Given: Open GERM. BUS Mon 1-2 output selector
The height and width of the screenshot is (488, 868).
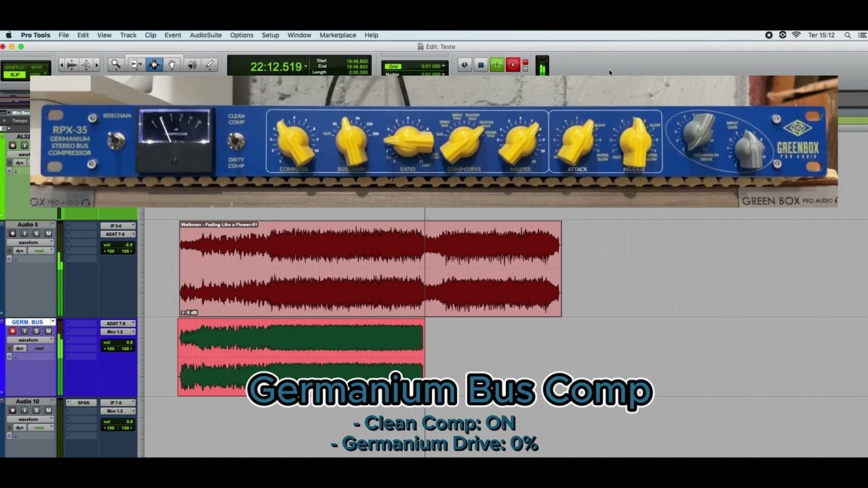Looking at the screenshot, I should point(117,332).
